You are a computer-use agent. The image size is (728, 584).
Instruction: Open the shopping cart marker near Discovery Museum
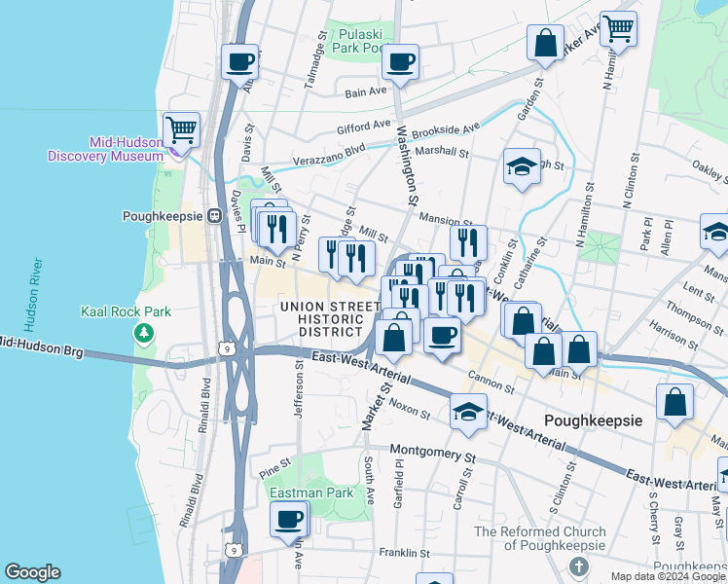coord(181,128)
